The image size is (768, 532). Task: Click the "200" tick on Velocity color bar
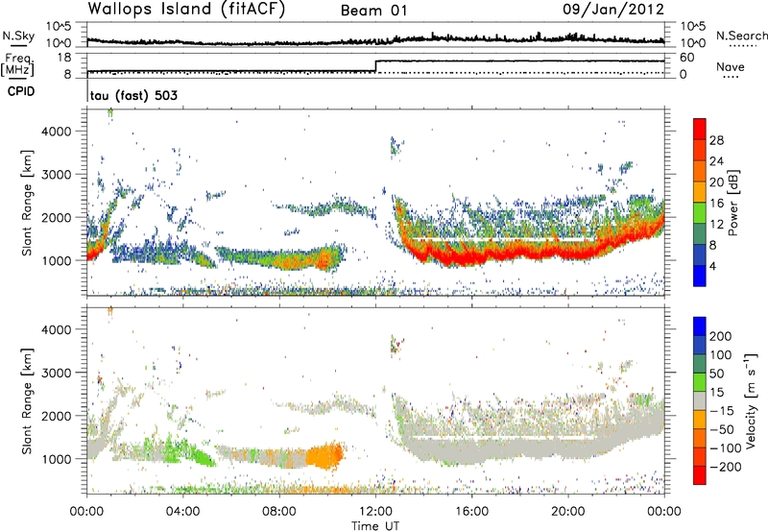pyautogui.click(x=721, y=336)
